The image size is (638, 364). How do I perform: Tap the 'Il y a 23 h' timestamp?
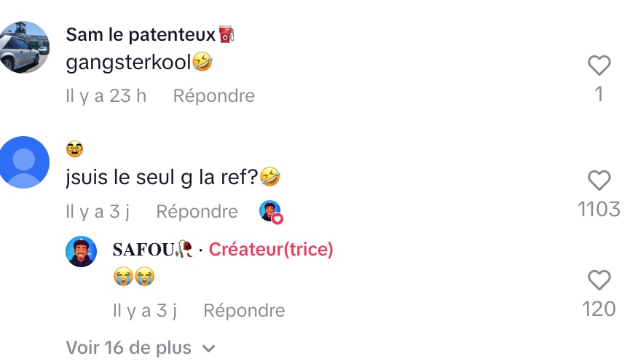click(106, 96)
